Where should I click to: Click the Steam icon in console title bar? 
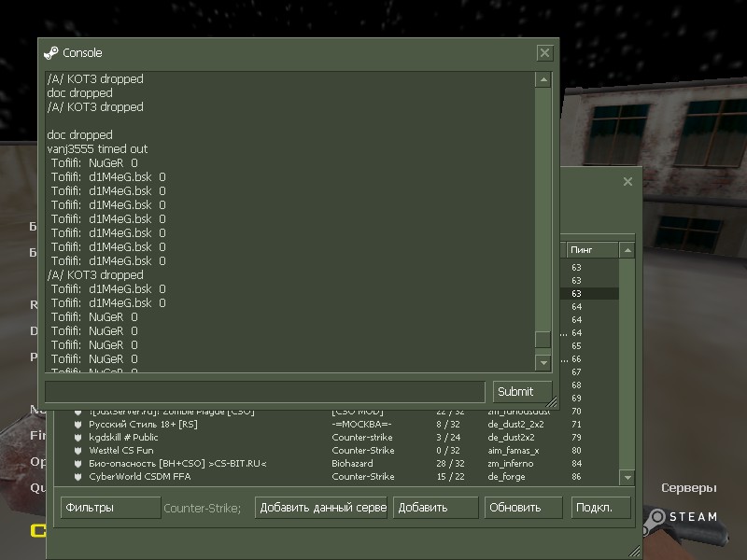click(x=51, y=53)
